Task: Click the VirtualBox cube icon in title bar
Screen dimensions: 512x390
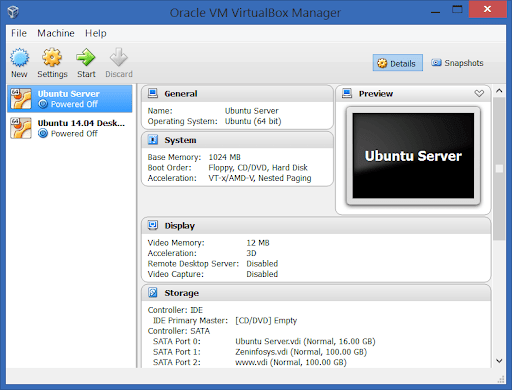Action: pyautogui.click(x=13, y=12)
